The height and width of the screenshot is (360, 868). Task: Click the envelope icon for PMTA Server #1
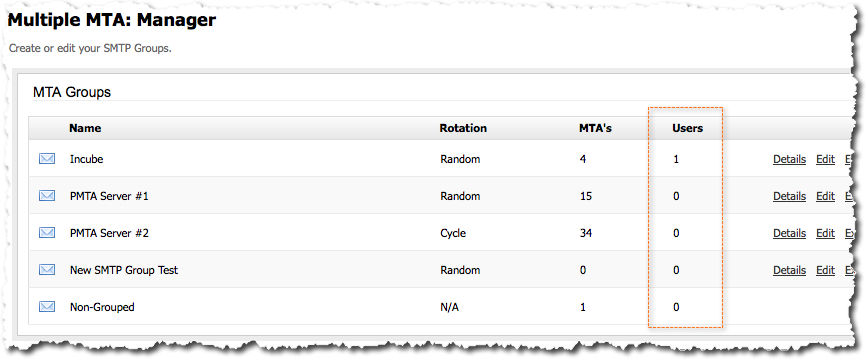click(47, 196)
